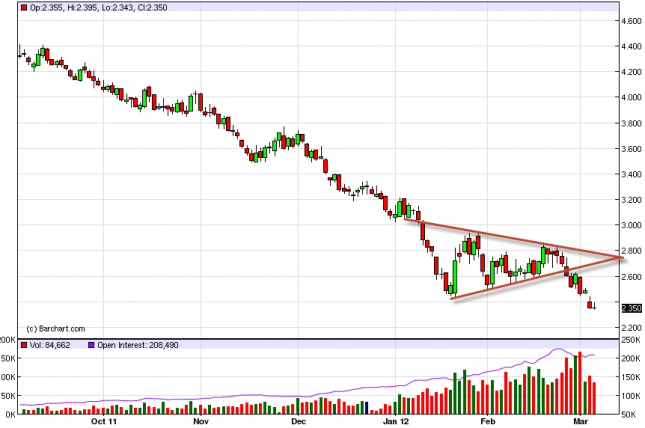Click the 4.600 price axis label
This screenshot has height=428, width=645.
632,21
